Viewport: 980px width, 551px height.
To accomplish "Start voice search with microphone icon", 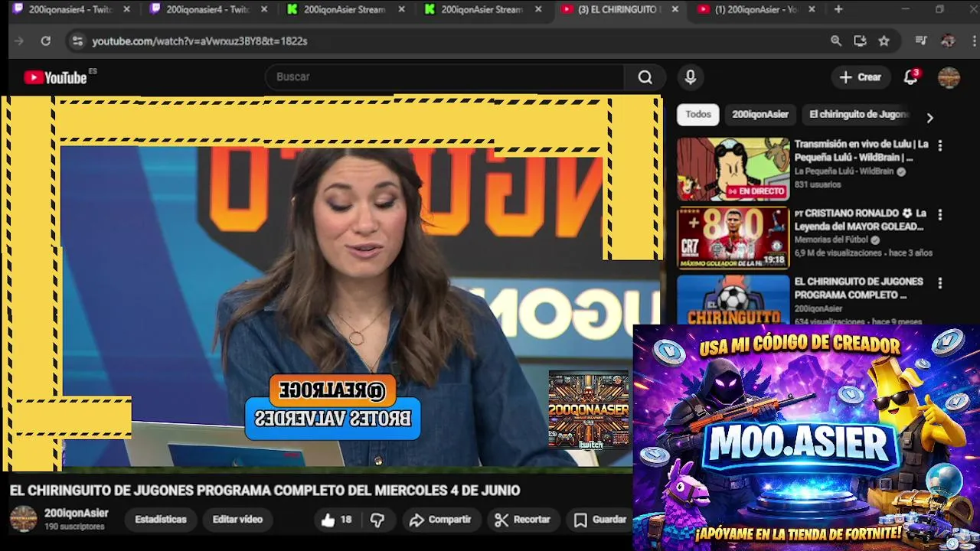I will click(x=691, y=77).
